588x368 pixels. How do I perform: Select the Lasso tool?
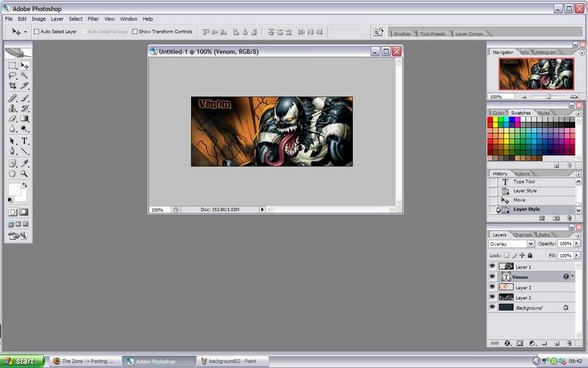click(x=12, y=76)
